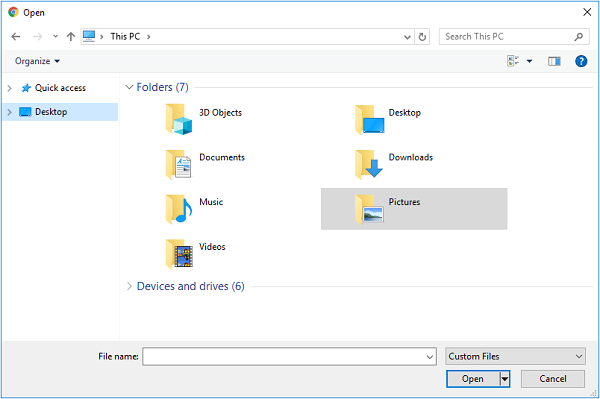Click the Videos folder name

click(x=212, y=247)
